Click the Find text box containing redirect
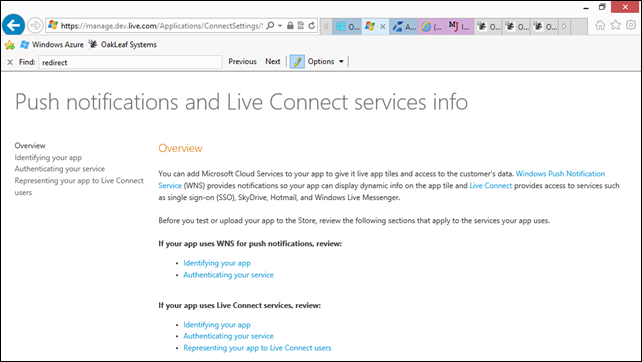Screen dimensions: 642x362 (130, 62)
